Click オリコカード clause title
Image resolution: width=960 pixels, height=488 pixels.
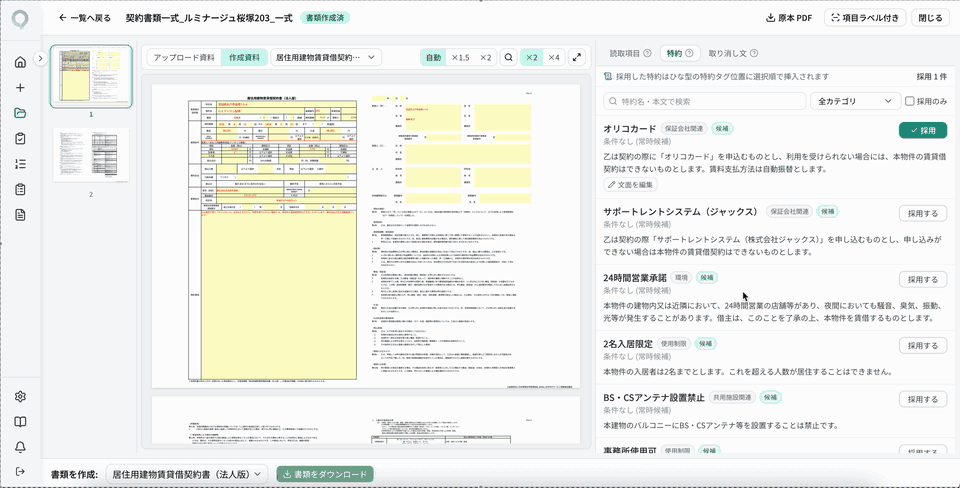point(629,129)
